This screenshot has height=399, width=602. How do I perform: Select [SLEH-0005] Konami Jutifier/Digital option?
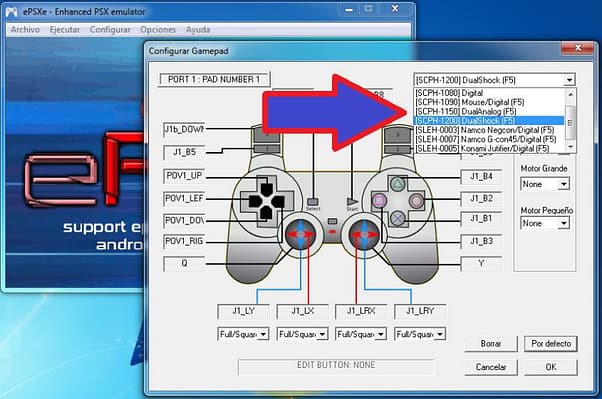[x=488, y=148]
